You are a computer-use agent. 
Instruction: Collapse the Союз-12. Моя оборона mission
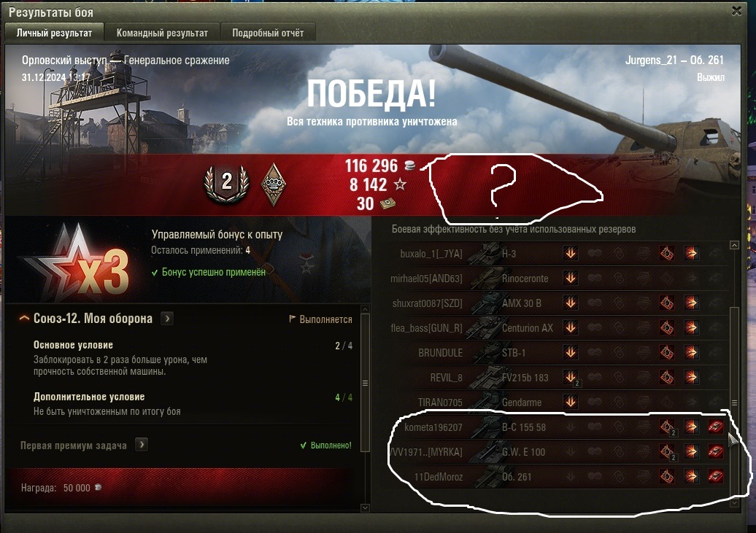[24, 318]
